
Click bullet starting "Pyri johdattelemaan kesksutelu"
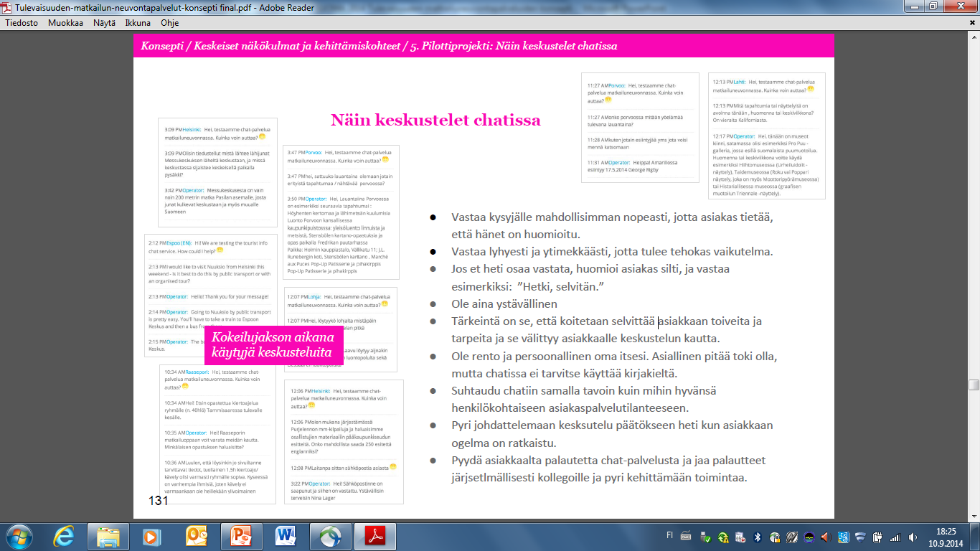pos(612,433)
